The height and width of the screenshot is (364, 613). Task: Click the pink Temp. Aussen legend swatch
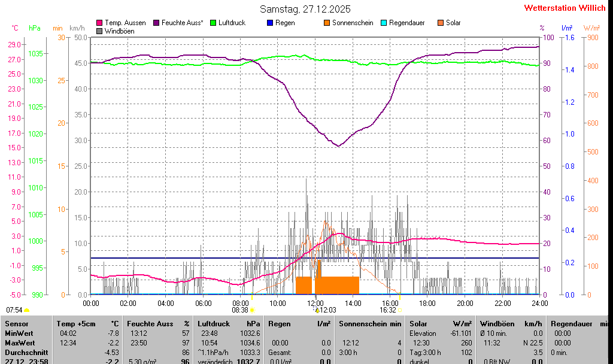click(99, 23)
